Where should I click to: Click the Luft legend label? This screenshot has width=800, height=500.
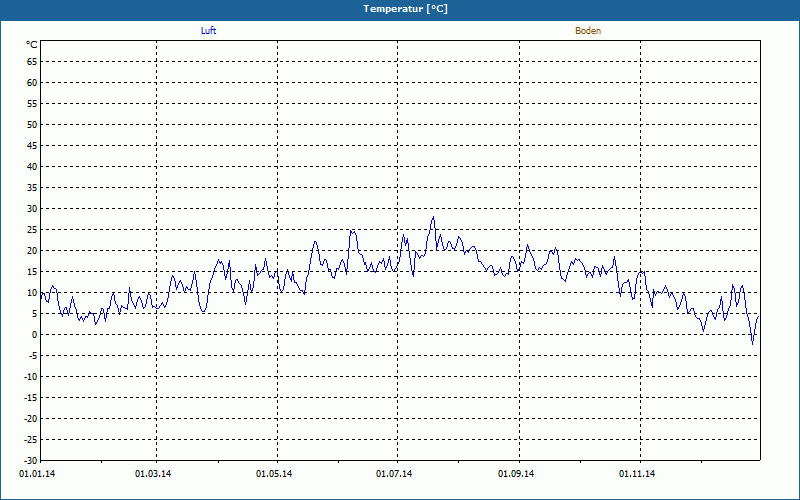(208, 31)
